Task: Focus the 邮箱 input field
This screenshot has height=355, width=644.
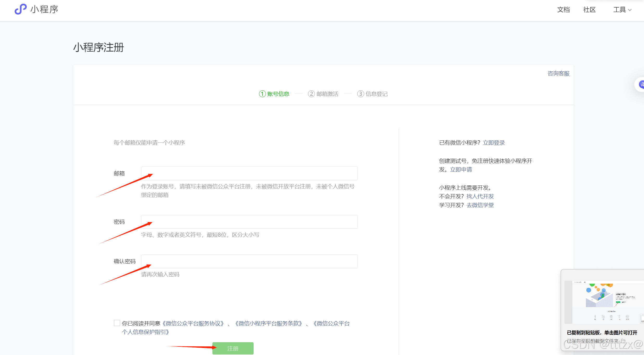Action: 249,173
